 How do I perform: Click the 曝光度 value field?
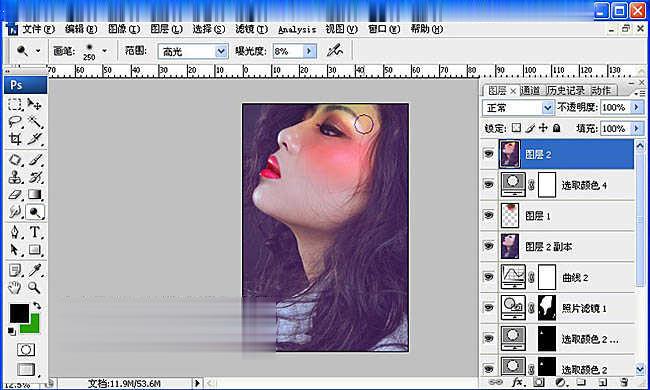[288, 51]
